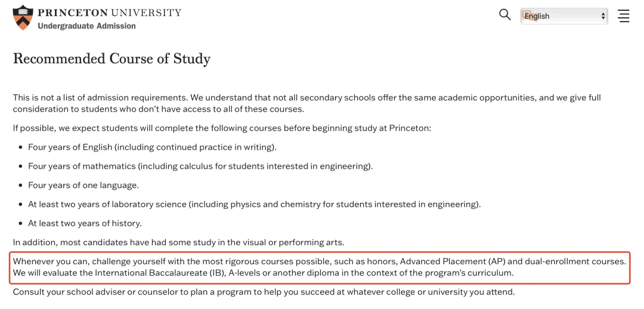
Task: Select the Four years of English bullet
Action: tap(152, 147)
